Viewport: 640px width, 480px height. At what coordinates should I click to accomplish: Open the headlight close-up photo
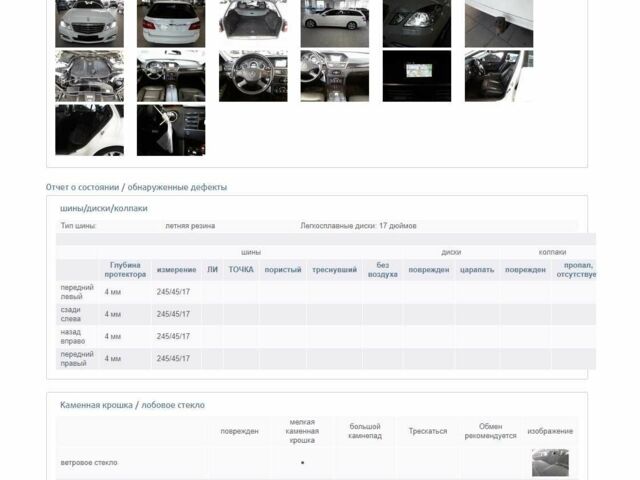[x=417, y=24]
